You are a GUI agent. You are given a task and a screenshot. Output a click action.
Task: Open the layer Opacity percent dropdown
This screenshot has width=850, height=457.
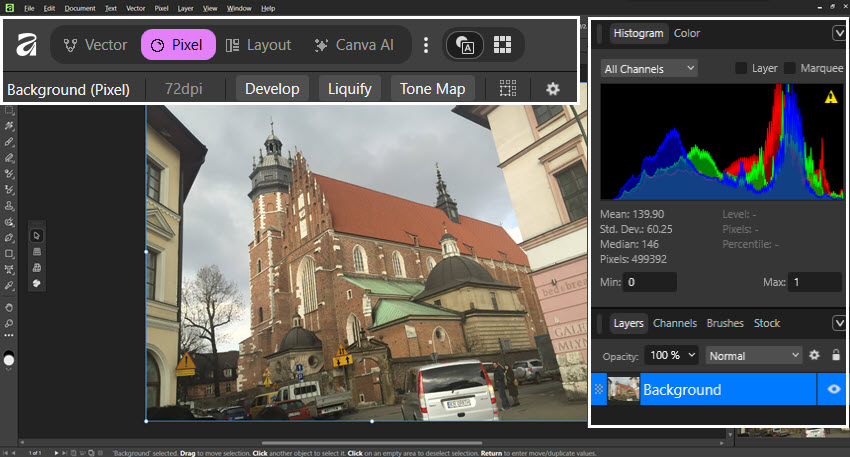pos(672,356)
